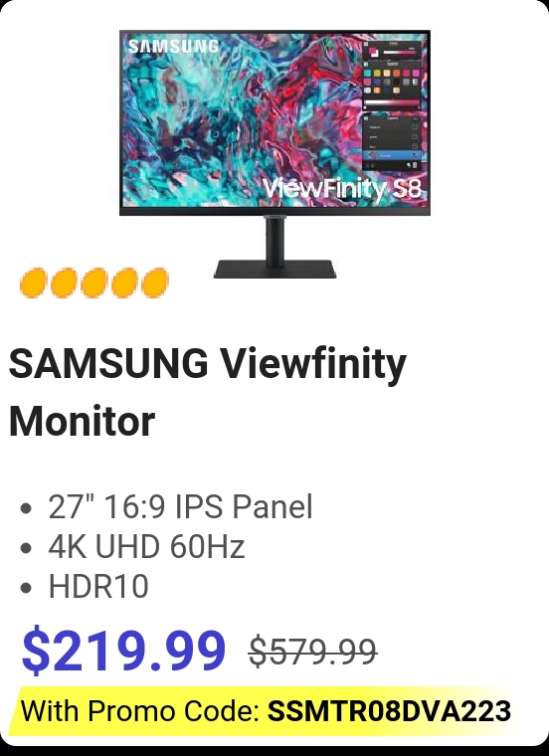This screenshot has height=756, width=549.
Task: Click the second rating star
Action: coord(64,283)
